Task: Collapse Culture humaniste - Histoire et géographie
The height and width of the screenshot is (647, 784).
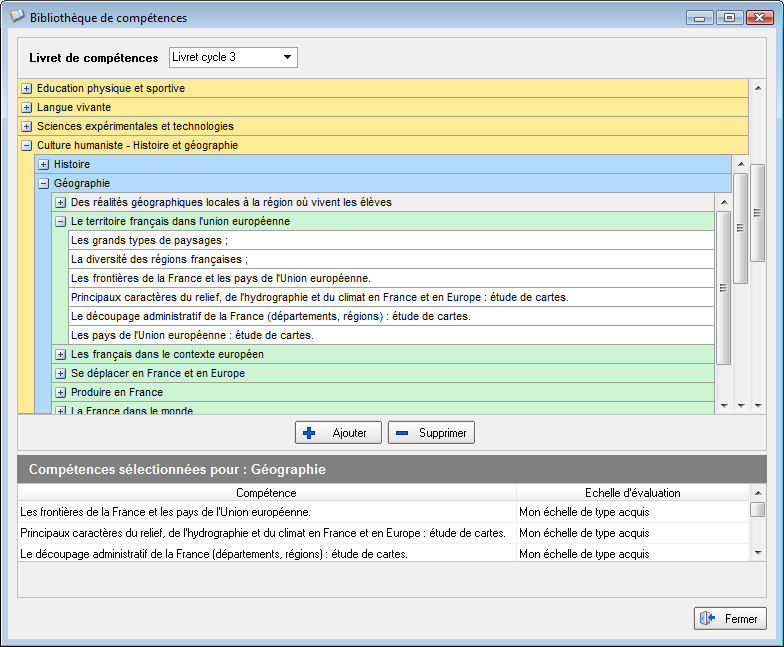Action: point(26,146)
